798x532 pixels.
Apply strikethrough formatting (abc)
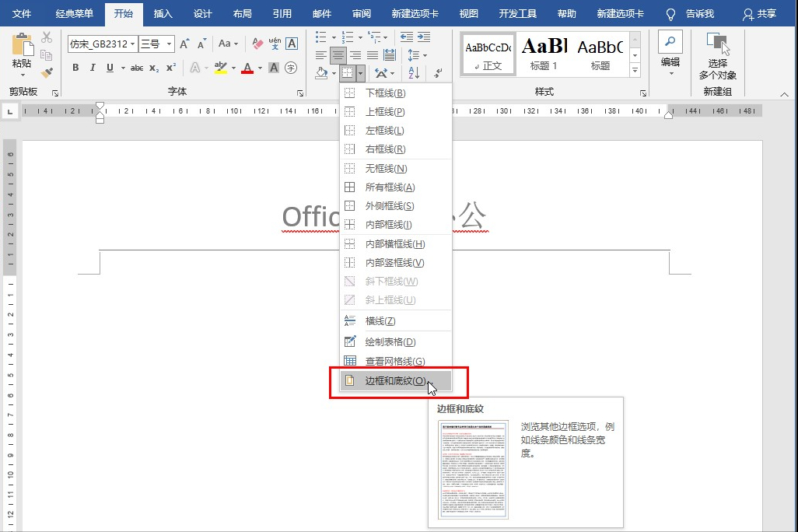[136, 68]
